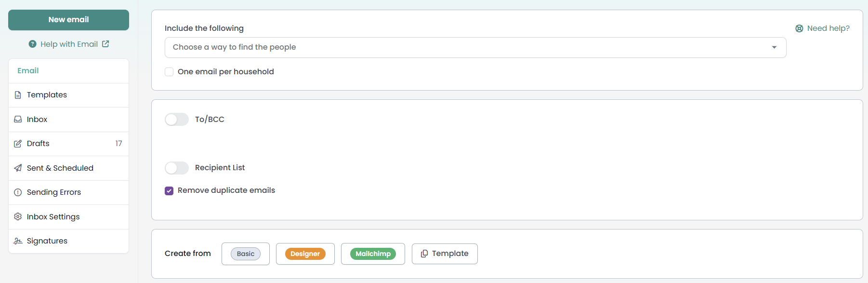Go to Drafts with 17 items
Viewport: 868px width, 283px height.
68,144
